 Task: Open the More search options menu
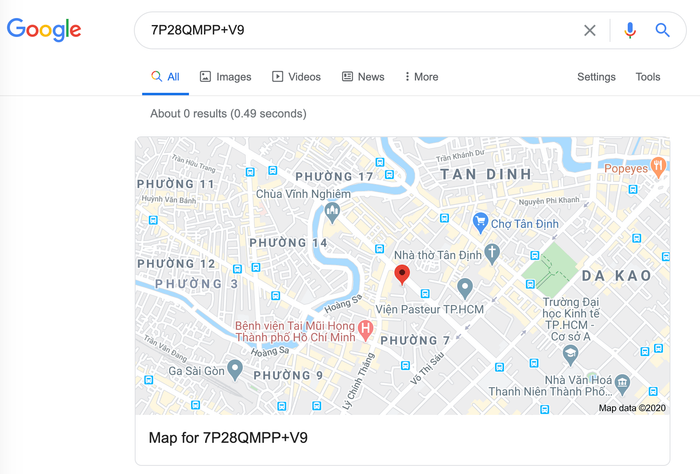[421, 77]
